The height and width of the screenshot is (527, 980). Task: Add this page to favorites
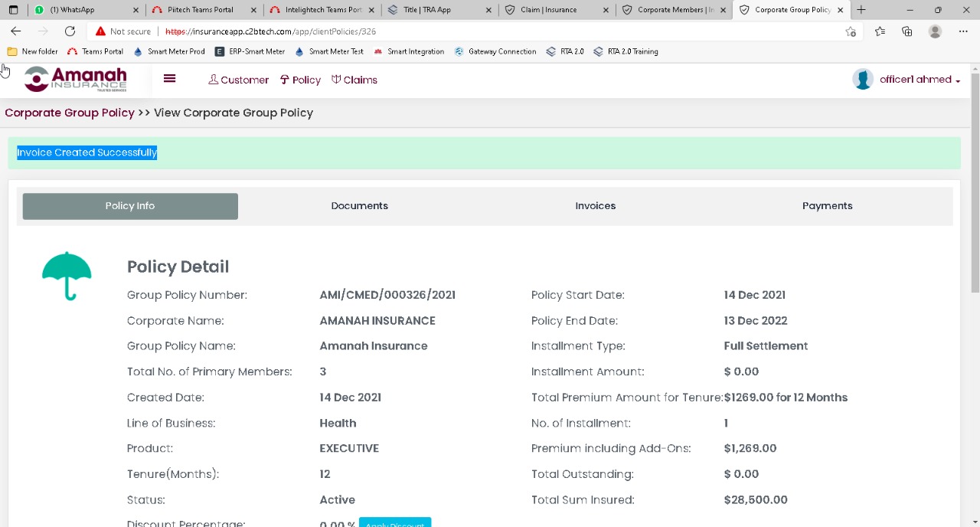click(x=851, y=31)
